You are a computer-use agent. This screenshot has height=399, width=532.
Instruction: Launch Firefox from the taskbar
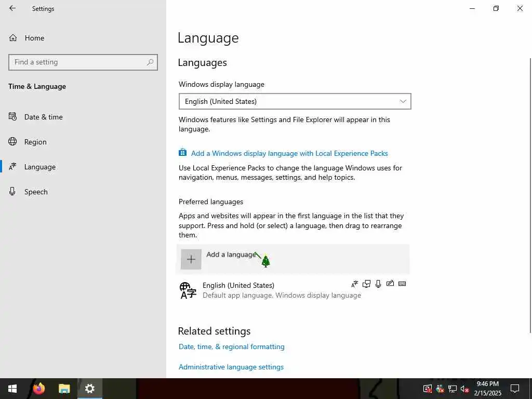(x=39, y=389)
